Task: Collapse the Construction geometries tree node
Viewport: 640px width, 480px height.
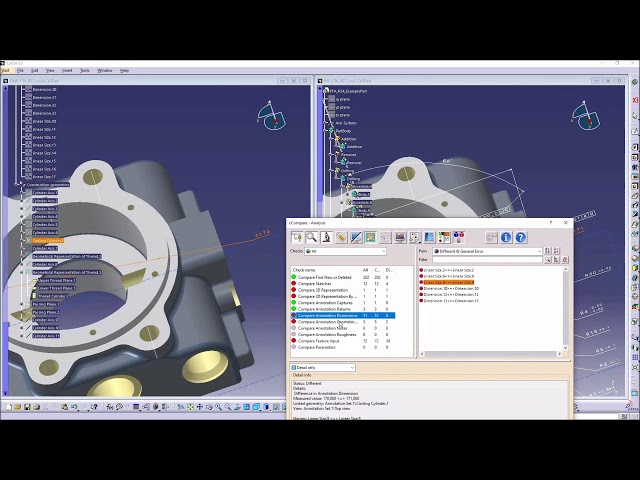Action: [17, 184]
